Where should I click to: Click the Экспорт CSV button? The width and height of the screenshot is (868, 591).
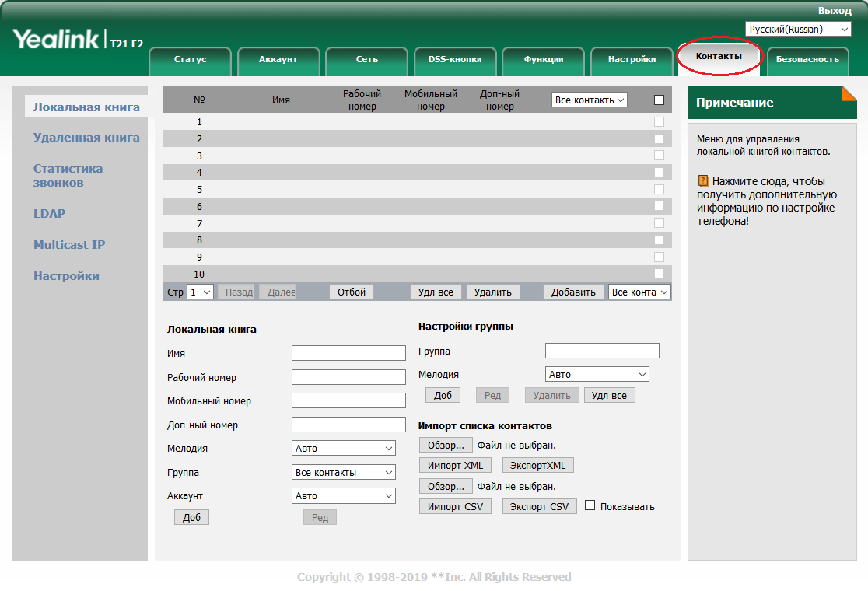pos(539,506)
